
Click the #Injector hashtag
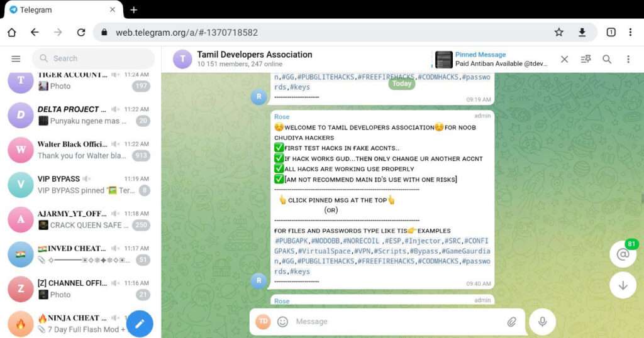click(x=423, y=241)
